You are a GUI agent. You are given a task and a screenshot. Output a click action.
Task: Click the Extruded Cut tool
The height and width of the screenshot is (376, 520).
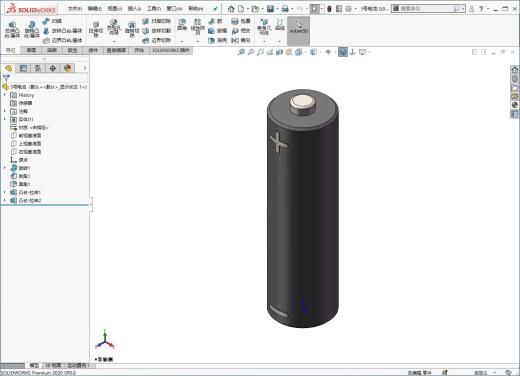(x=96, y=29)
